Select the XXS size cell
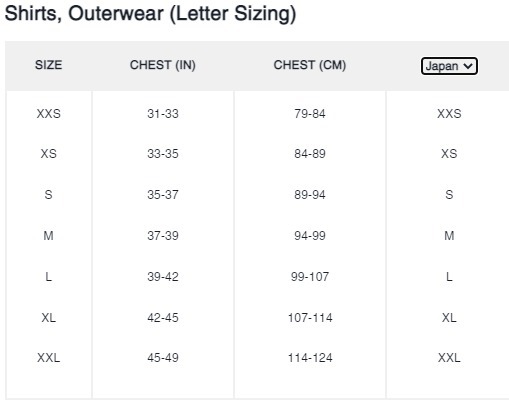 click(x=49, y=114)
